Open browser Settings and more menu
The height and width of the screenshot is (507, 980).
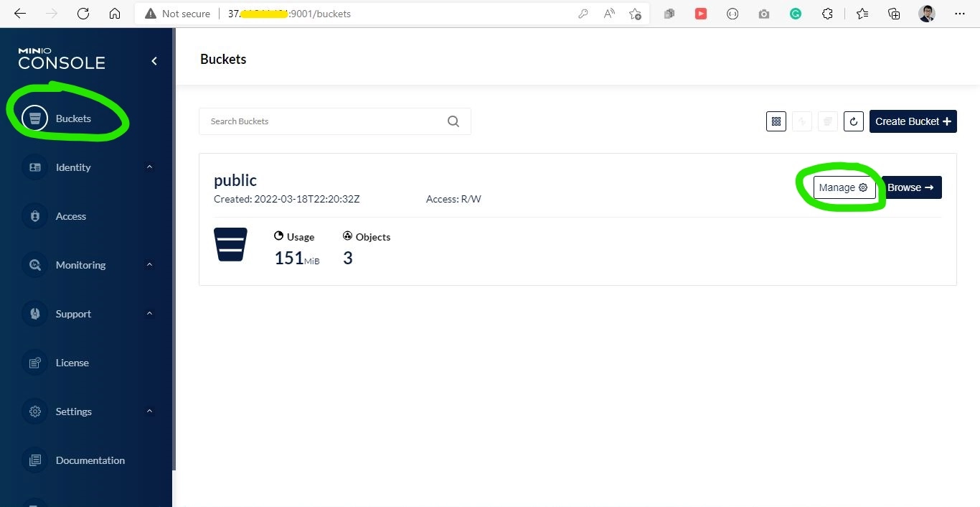(x=960, y=14)
